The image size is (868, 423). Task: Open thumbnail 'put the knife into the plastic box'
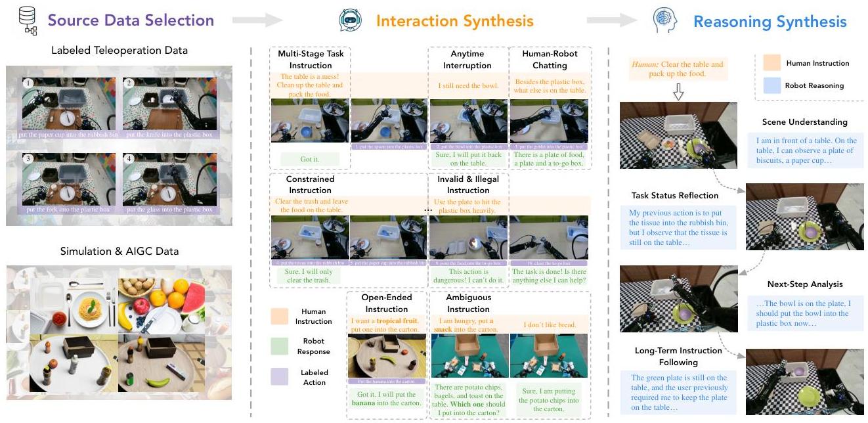[169, 105]
